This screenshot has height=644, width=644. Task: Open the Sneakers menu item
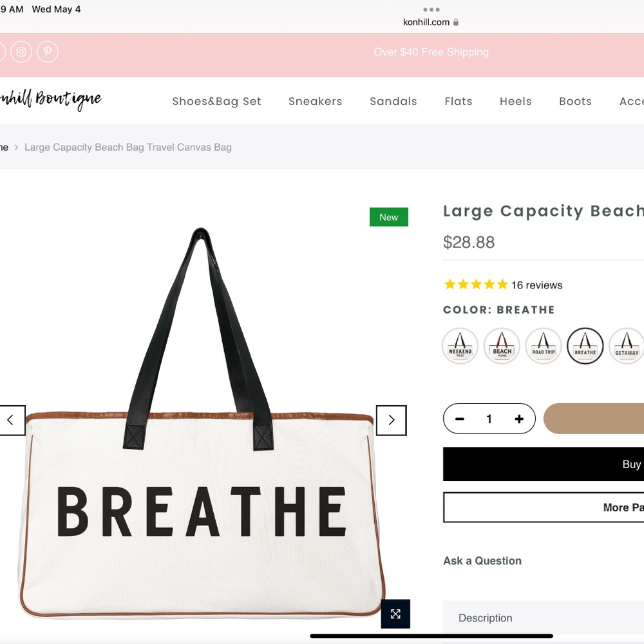[x=316, y=102]
